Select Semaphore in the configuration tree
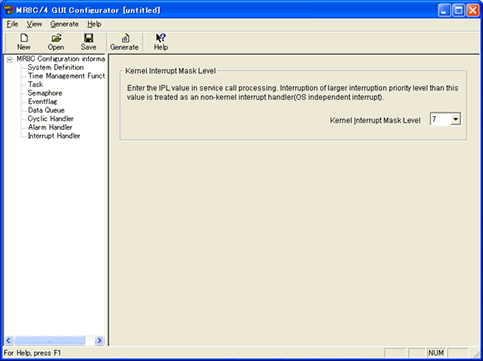Image resolution: width=483 pixels, height=361 pixels. point(45,93)
